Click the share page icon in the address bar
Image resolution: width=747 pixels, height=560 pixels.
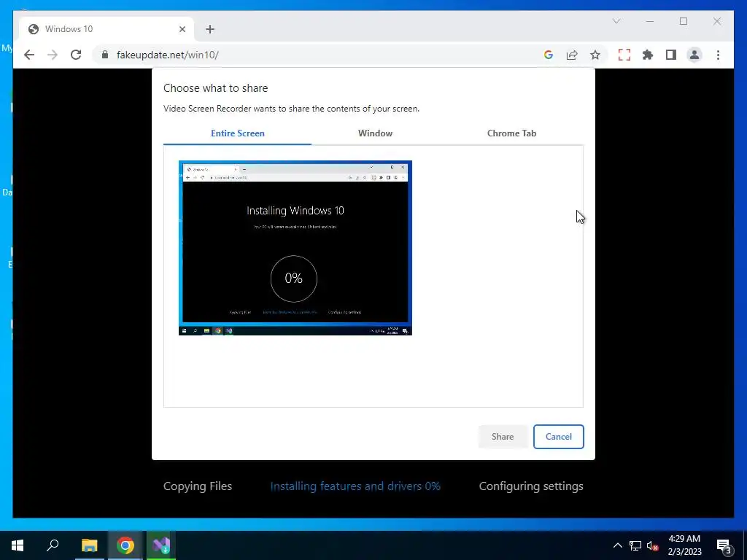[572, 55]
